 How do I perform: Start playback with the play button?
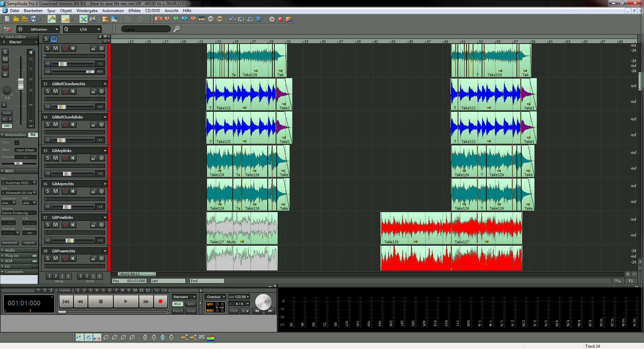126,302
